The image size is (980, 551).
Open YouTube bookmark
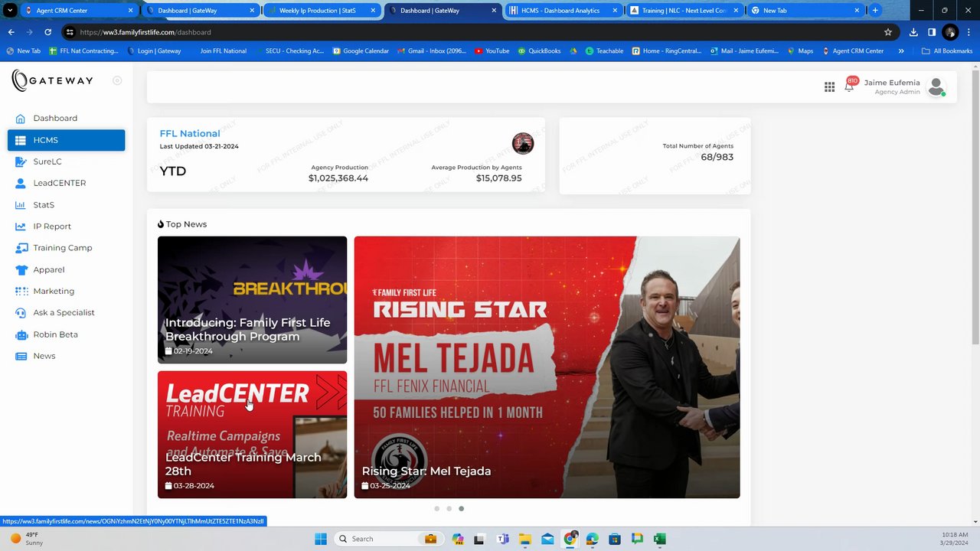(492, 51)
